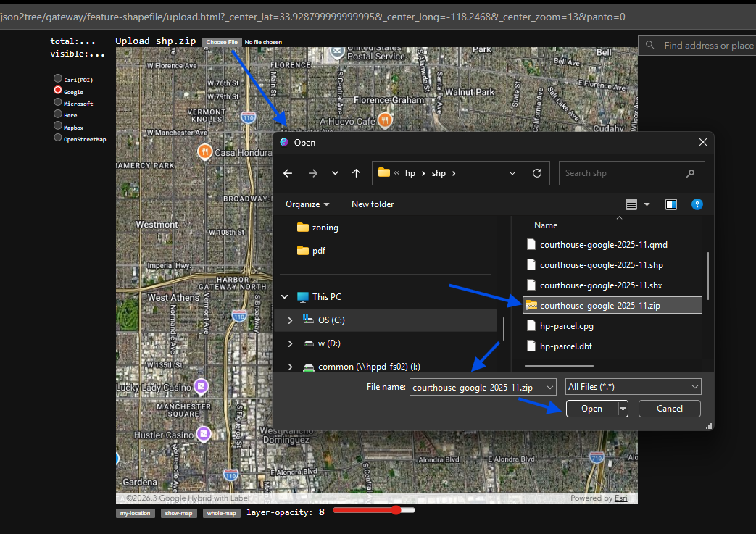Screen dimensions: 756x534
Task: Click the Up one level arrow
Action: point(356,173)
